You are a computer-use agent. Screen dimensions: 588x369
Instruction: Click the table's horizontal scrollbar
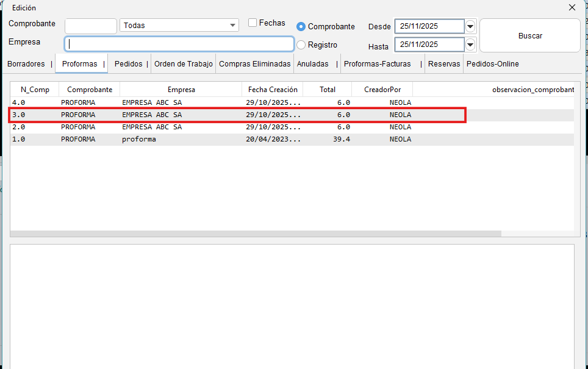pyautogui.click(x=256, y=234)
